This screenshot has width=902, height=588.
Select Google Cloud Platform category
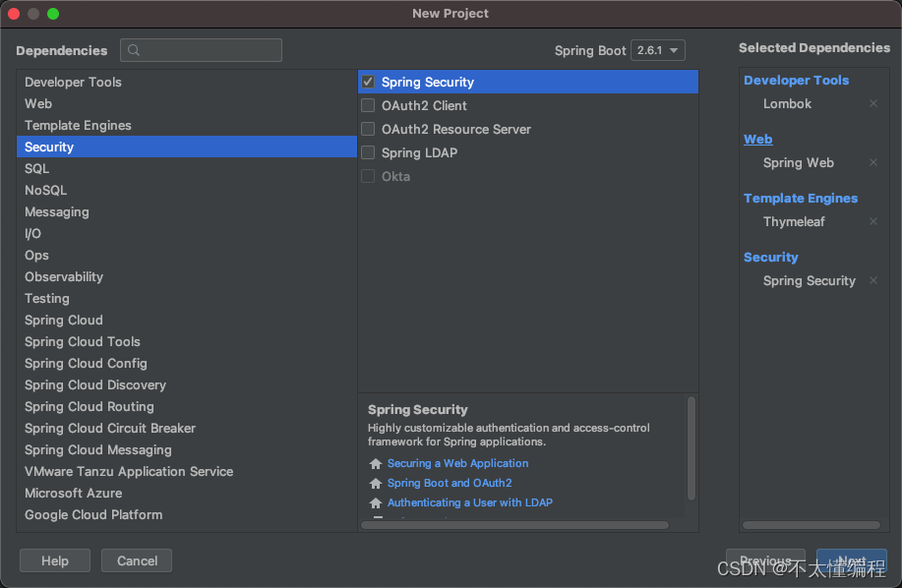[187, 515]
